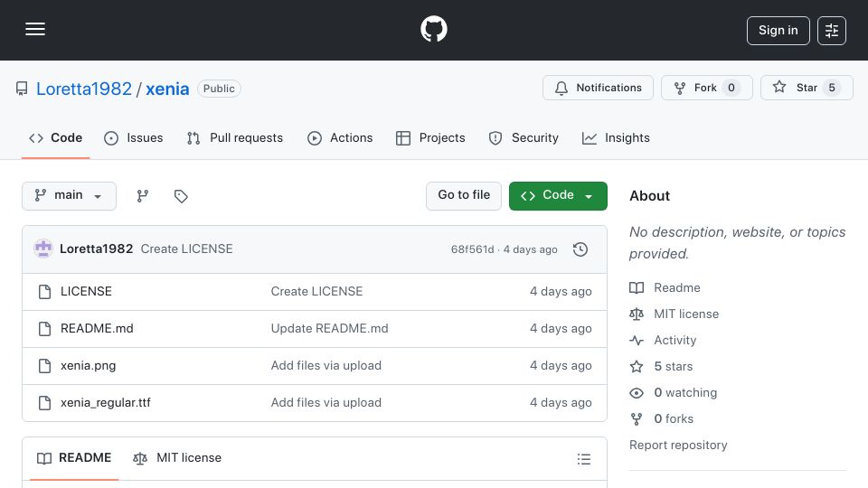This screenshot has height=488, width=868.
Task: Switch to the Issues tab
Action: click(134, 137)
